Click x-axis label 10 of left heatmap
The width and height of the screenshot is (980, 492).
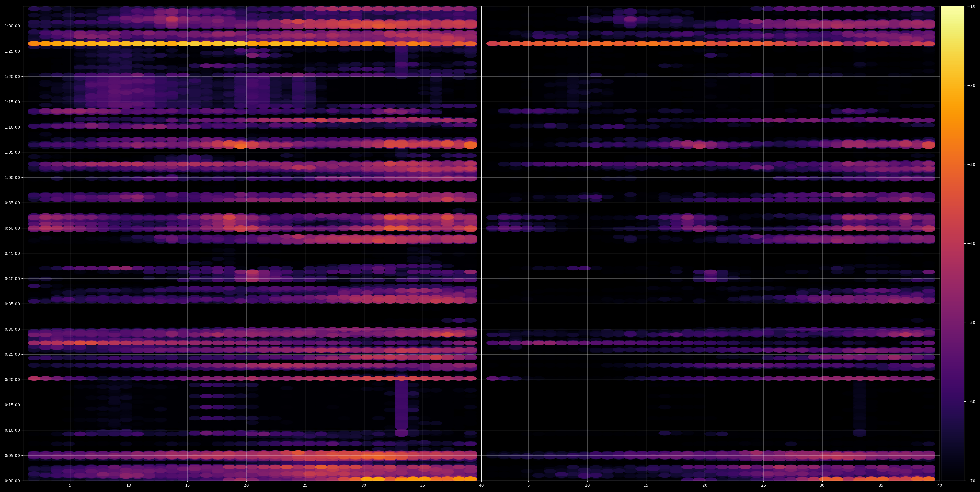point(129,485)
